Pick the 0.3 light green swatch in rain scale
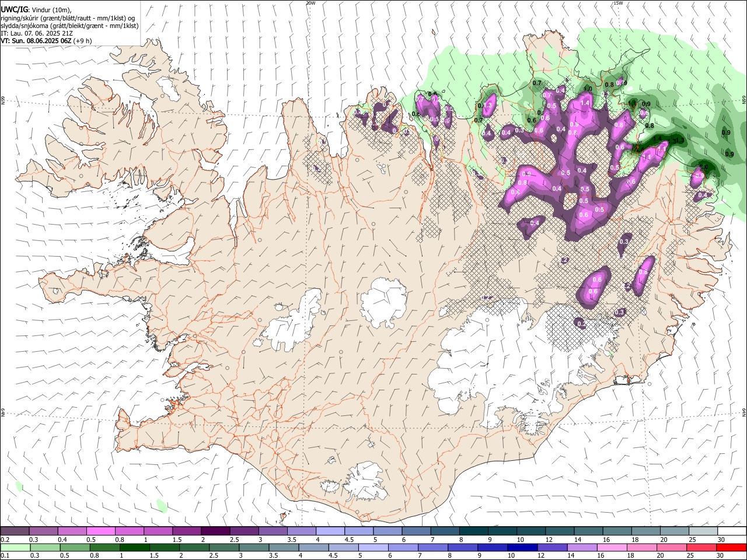747x560 pixels. [x=45, y=547]
